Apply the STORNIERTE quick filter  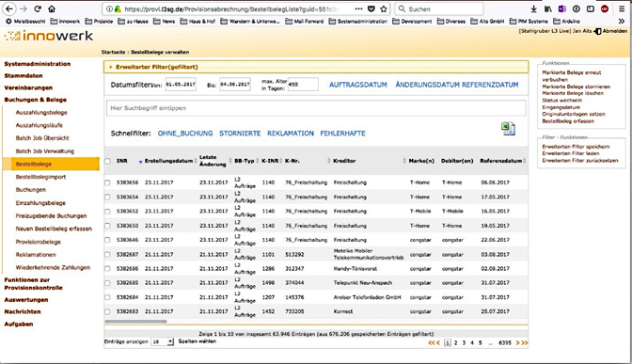point(240,134)
